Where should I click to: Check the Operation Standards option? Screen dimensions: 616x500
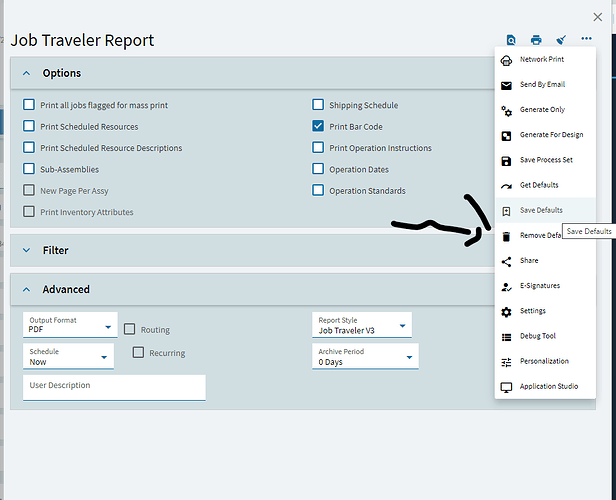click(x=318, y=190)
